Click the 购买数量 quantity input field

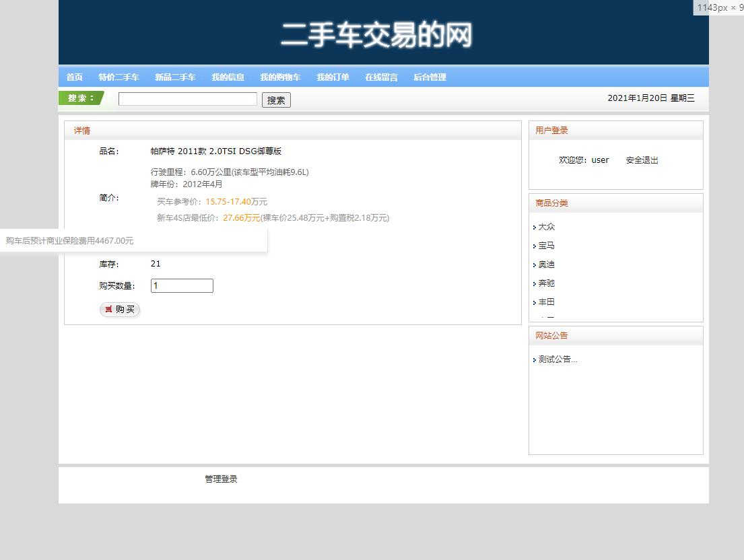click(x=181, y=285)
